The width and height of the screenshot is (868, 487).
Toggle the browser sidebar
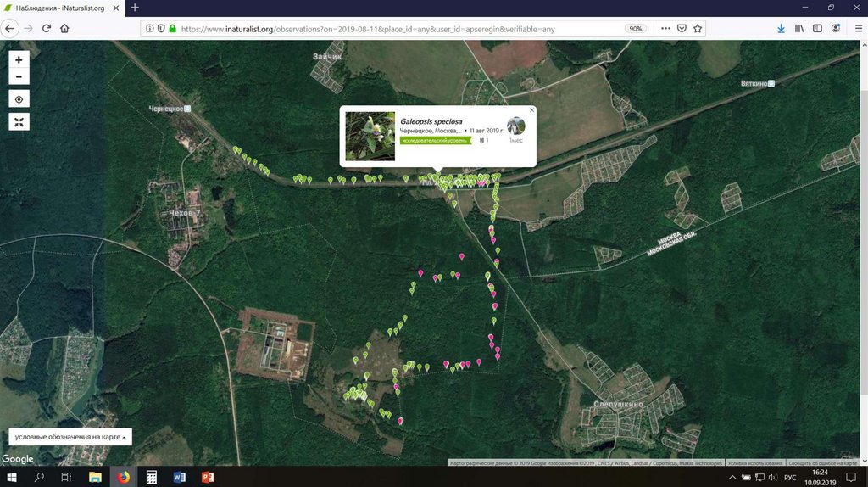click(x=818, y=28)
